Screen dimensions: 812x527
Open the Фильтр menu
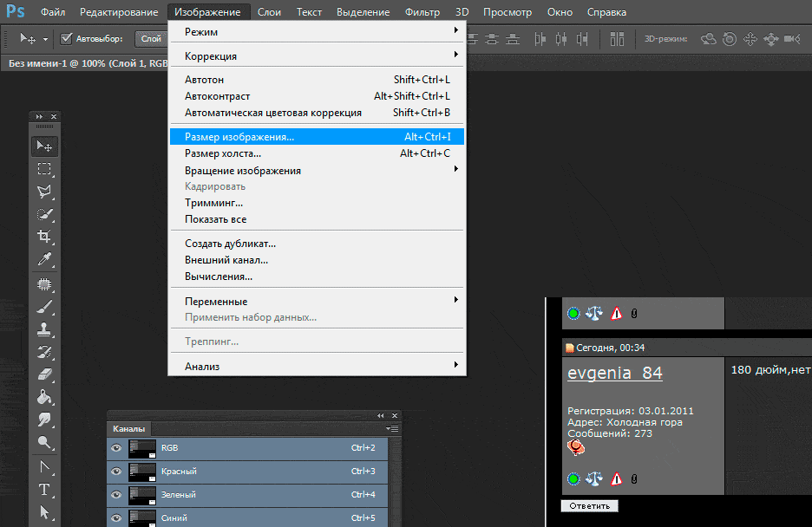(422, 12)
